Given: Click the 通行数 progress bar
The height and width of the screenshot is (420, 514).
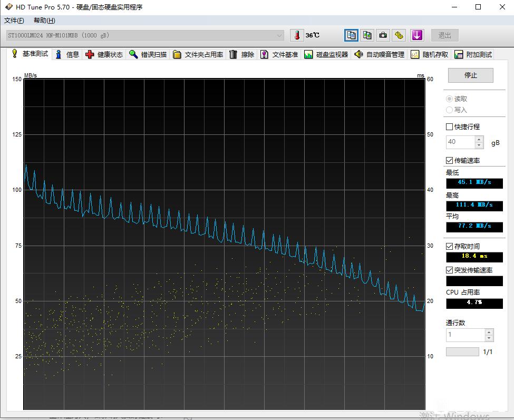Looking at the screenshot, I should point(462,351).
